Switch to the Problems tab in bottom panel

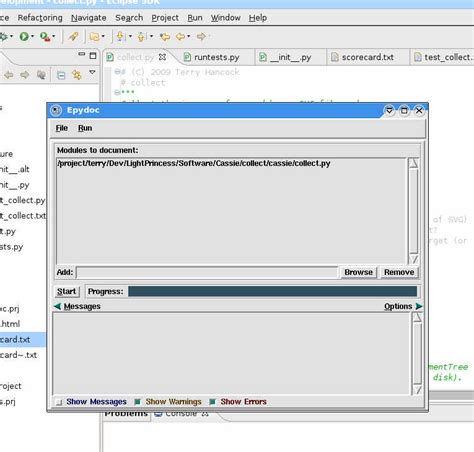pyautogui.click(x=126, y=414)
